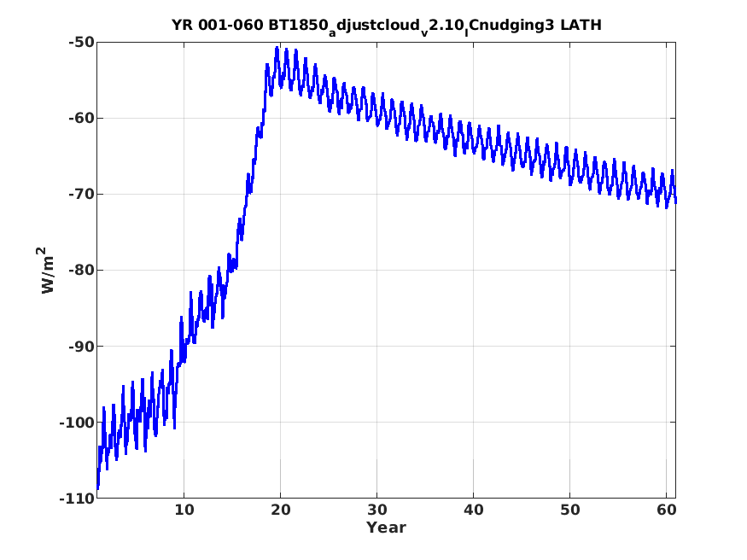
Task: Click the -80 y-axis tick label
Action: click(x=81, y=270)
